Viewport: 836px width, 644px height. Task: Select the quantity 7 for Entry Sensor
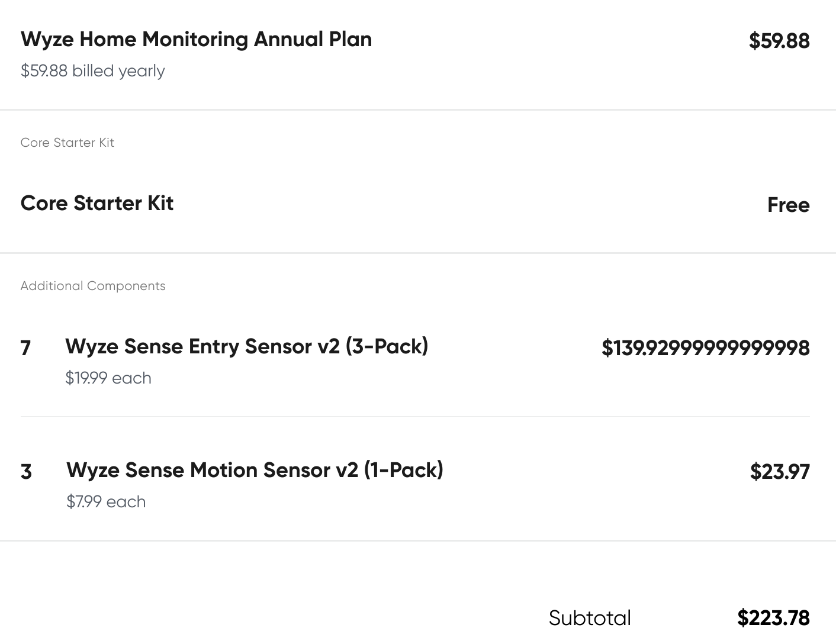25,347
